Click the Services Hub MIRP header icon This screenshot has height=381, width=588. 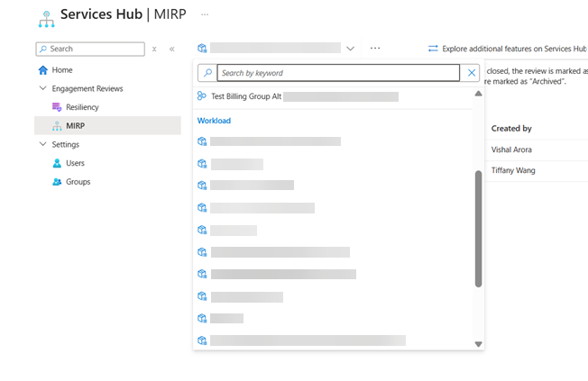[47, 19]
